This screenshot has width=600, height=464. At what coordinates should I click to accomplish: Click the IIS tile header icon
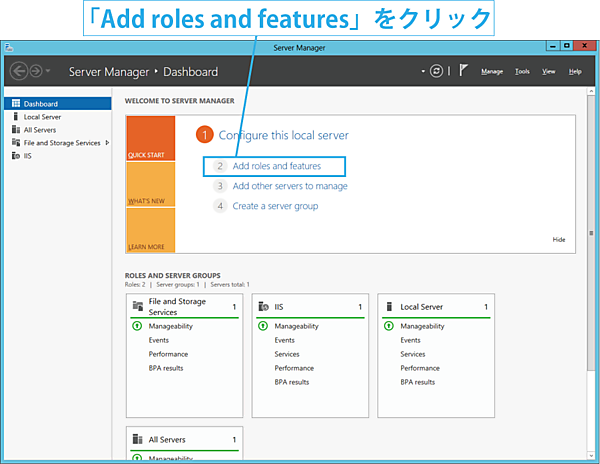[x=263, y=306]
